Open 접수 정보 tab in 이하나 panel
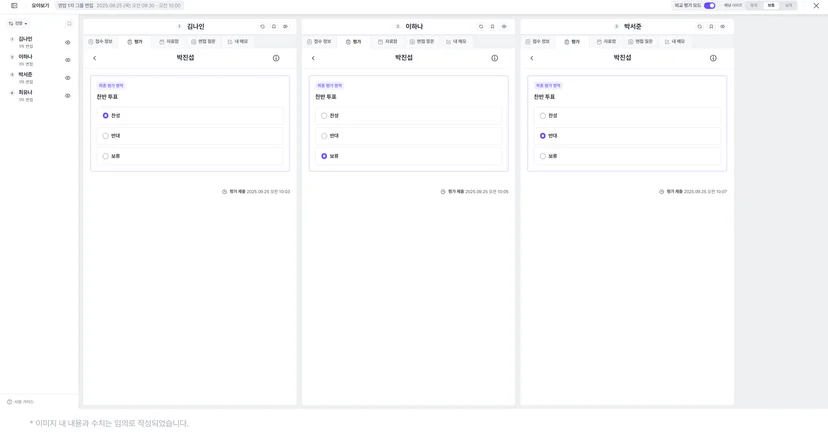 tap(319, 41)
